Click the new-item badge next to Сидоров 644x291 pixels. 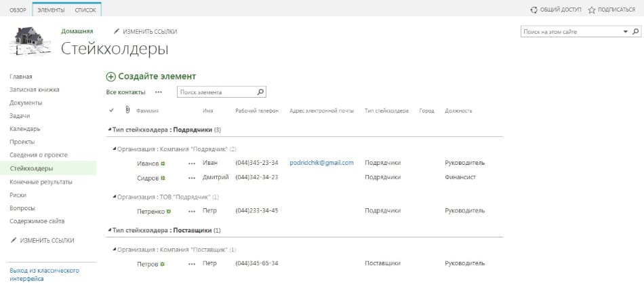(163, 178)
